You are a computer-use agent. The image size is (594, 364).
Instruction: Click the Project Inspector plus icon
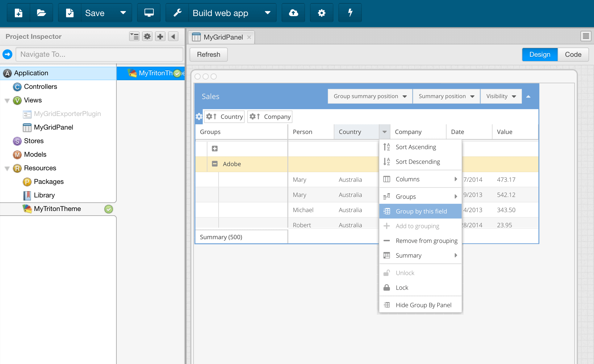(160, 36)
